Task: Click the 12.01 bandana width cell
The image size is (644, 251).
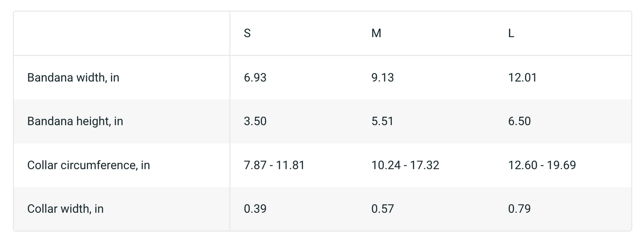Action: point(522,78)
